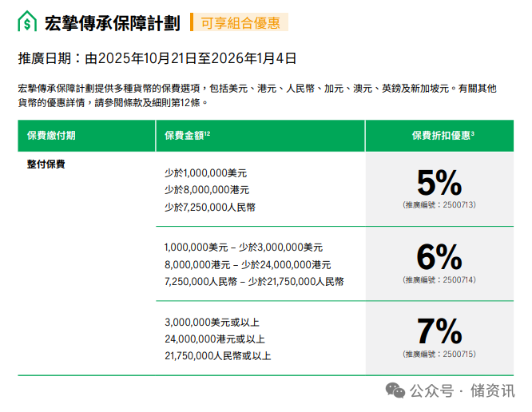Click promotion code 2500714
The image size is (532, 412).
[439, 279]
